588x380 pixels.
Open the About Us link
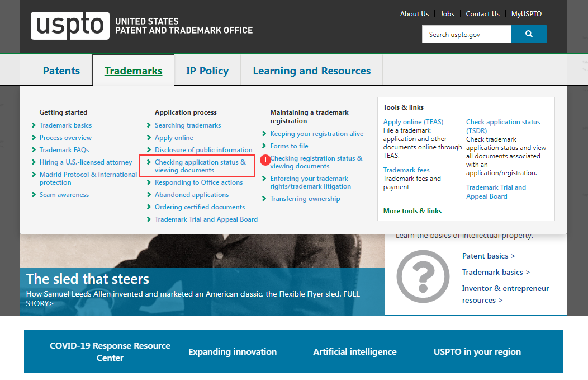[x=414, y=14]
